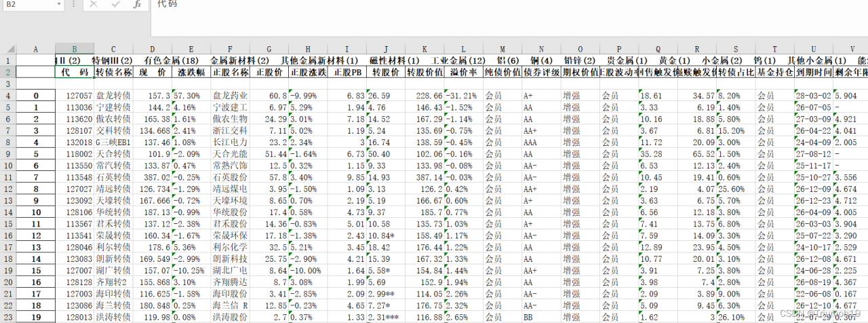
Task: Click header cell 涨跌幅
Action: click(x=191, y=72)
